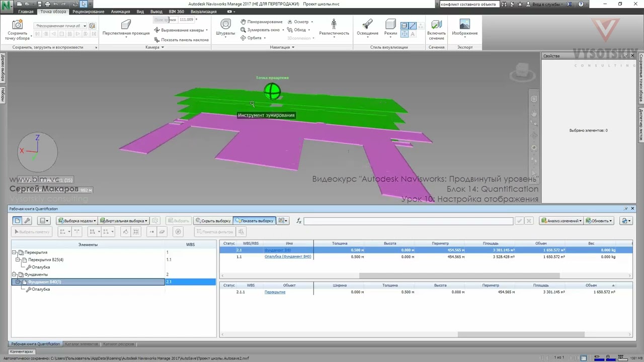Open the Image export tool

pyautogui.click(x=464, y=24)
